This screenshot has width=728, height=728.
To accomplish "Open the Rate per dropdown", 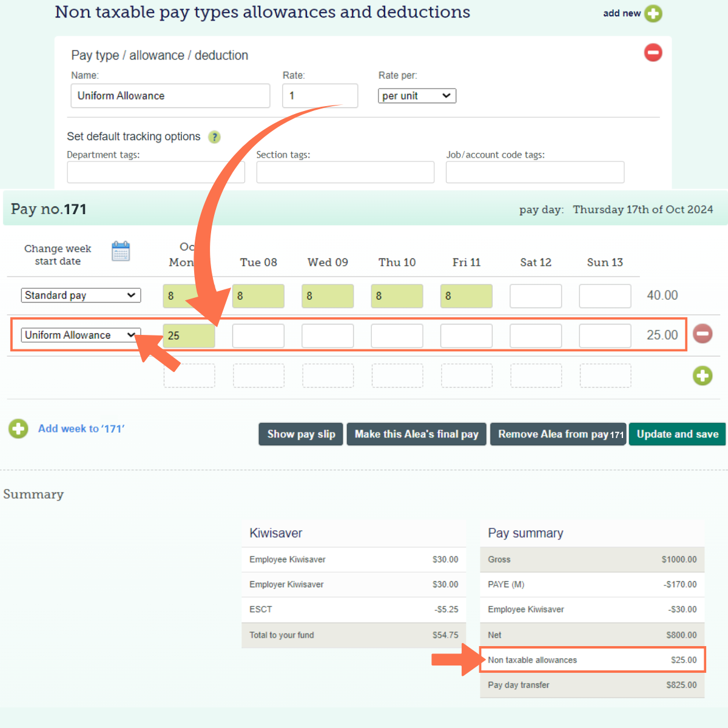I will click(x=417, y=95).
